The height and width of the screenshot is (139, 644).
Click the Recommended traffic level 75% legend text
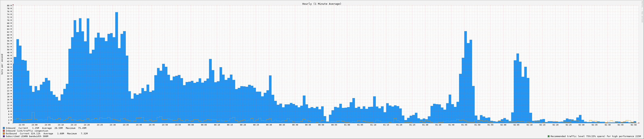click(595, 136)
